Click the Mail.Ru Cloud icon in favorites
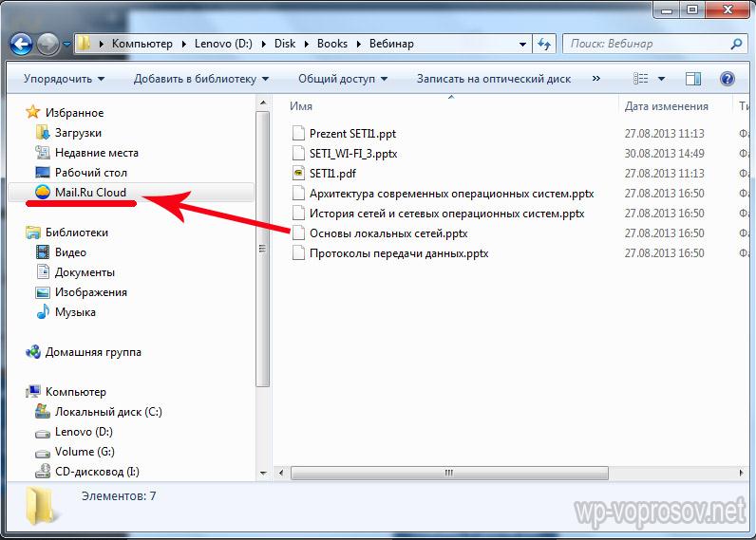Image resolution: width=756 pixels, height=540 pixels. (43, 193)
